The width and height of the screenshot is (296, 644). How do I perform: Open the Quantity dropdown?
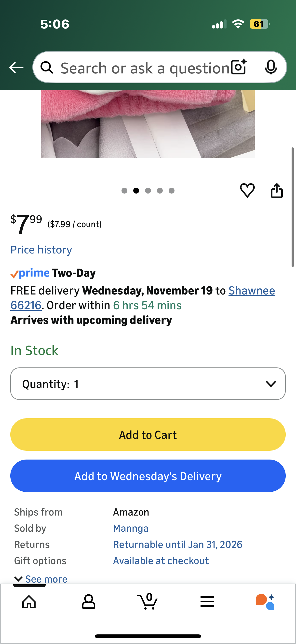click(148, 384)
